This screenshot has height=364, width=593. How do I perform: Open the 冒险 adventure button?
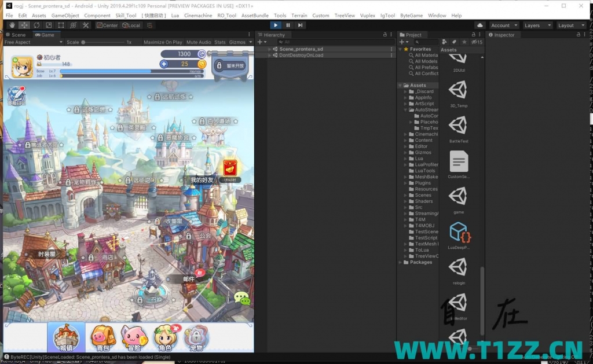[x=134, y=337]
